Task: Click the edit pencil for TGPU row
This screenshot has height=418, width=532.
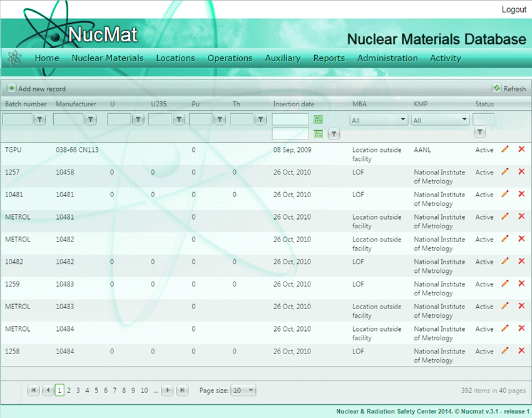Action: pyautogui.click(x=505, y=149)
